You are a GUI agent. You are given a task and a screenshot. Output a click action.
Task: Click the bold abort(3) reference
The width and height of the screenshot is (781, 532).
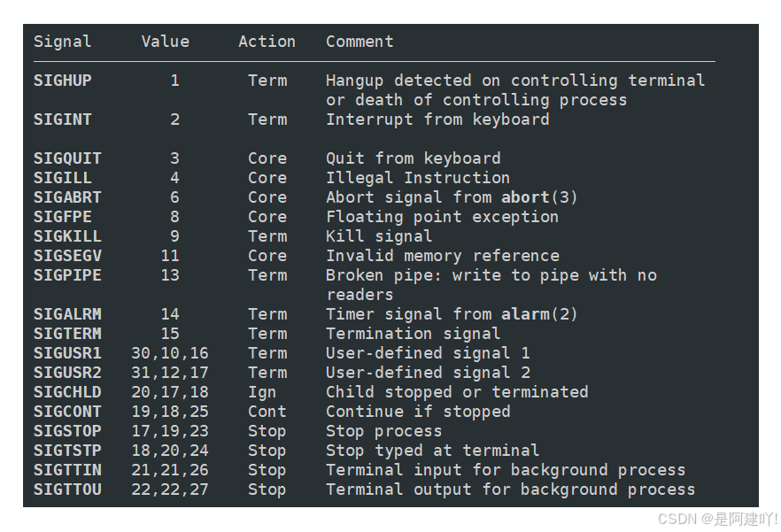tap(539, 197)
